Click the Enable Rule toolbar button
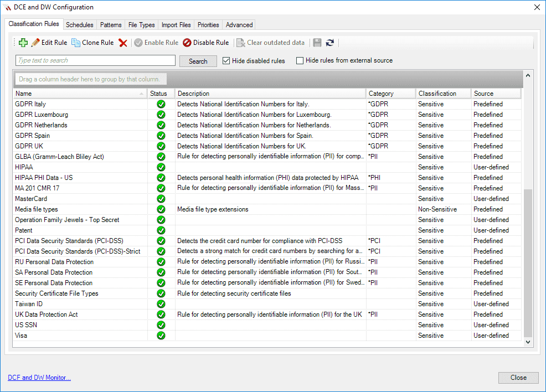 (x=156, y=43)
